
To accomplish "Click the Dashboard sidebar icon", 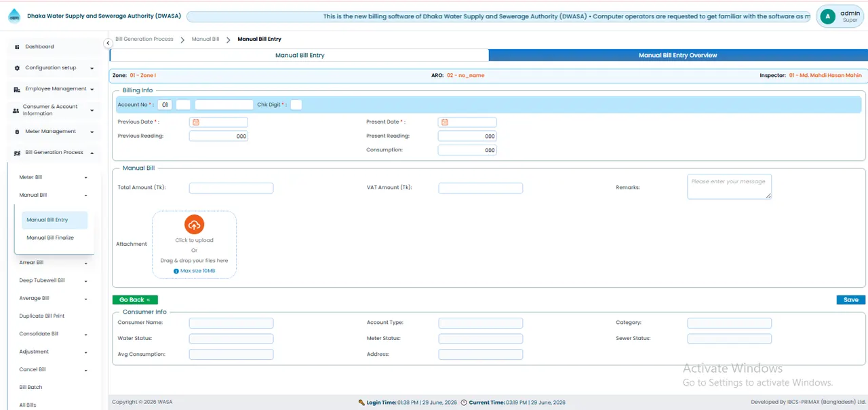I will (x=17, y=47).
